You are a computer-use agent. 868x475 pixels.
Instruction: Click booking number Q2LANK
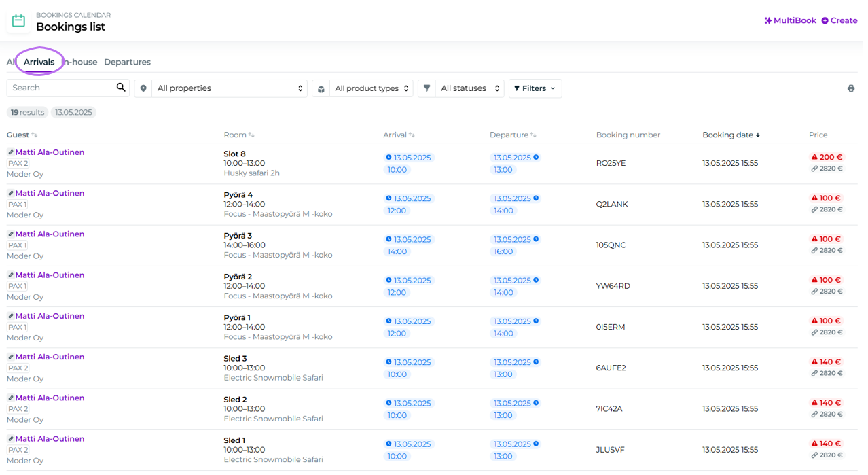click(612, 204)
